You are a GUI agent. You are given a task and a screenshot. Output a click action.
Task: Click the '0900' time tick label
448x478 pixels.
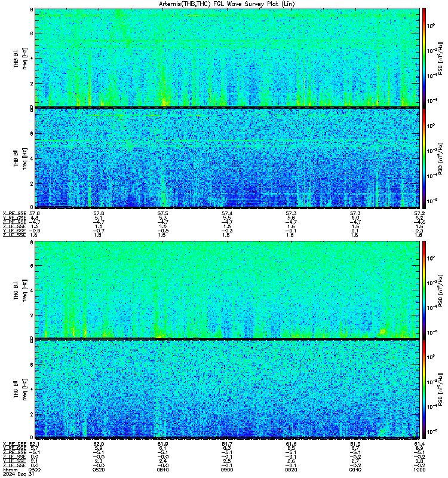(227, 470)
